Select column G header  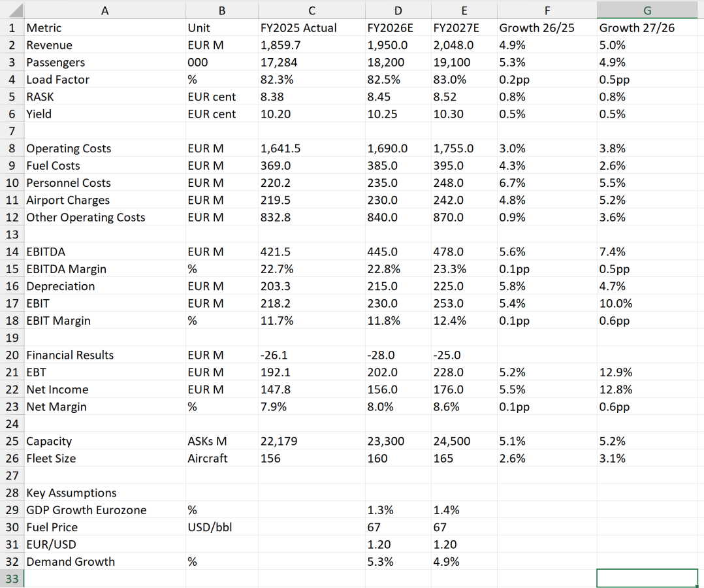coord(647,9)
